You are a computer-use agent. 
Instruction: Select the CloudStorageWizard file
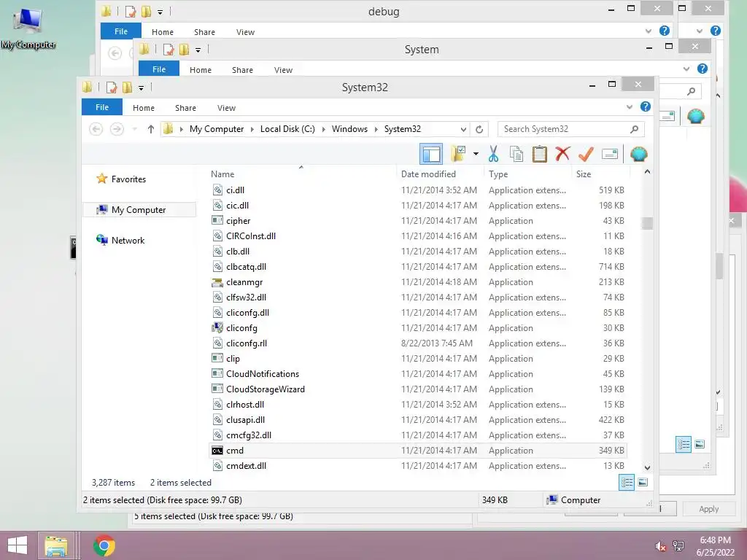[x=418, y=389]
